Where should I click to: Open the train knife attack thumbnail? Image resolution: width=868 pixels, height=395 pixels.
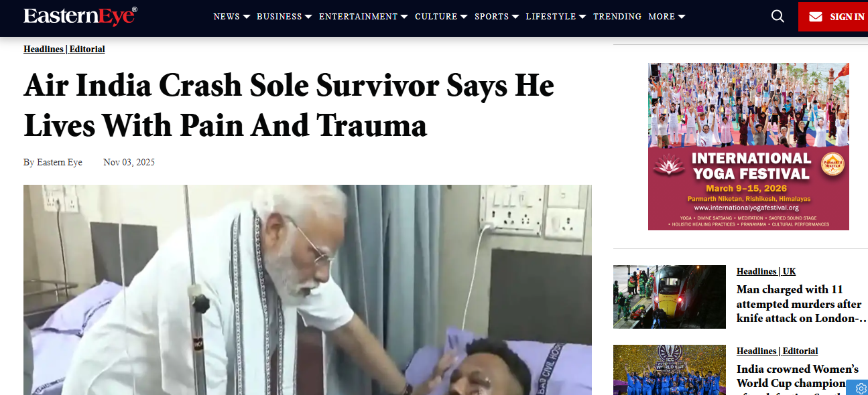click(670, 297)
